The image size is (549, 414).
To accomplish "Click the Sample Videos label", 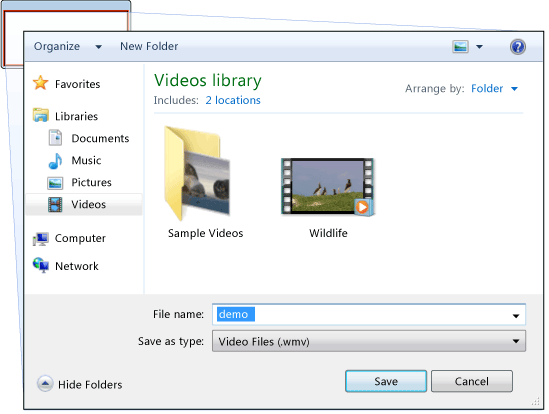I will pos(206,233).
